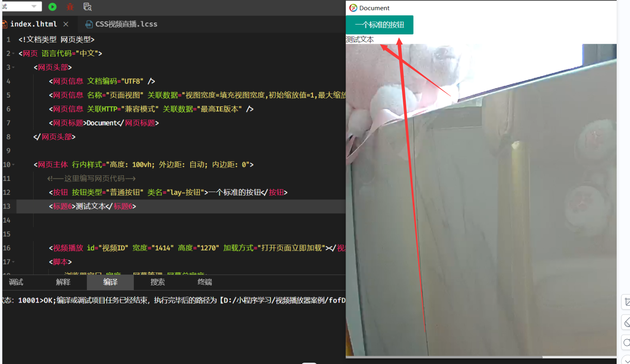This screenshot has width=630, height=364.
Task: Collapse the code fold at line 2
Action: pos(13,53)
